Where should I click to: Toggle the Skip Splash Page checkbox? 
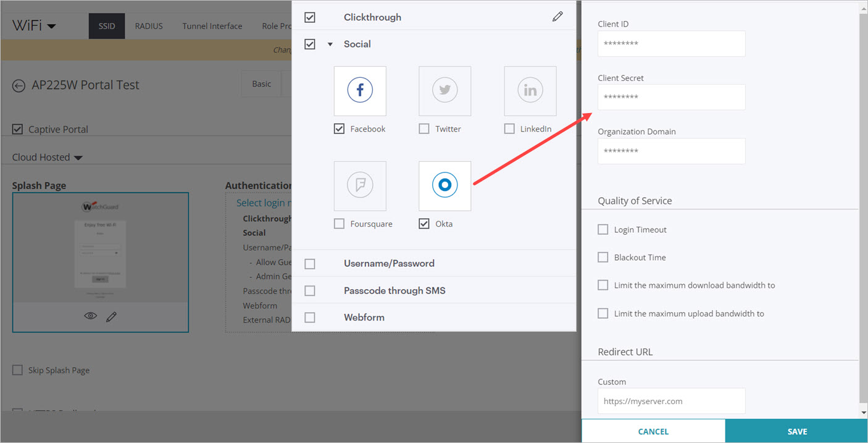(17, 369)
